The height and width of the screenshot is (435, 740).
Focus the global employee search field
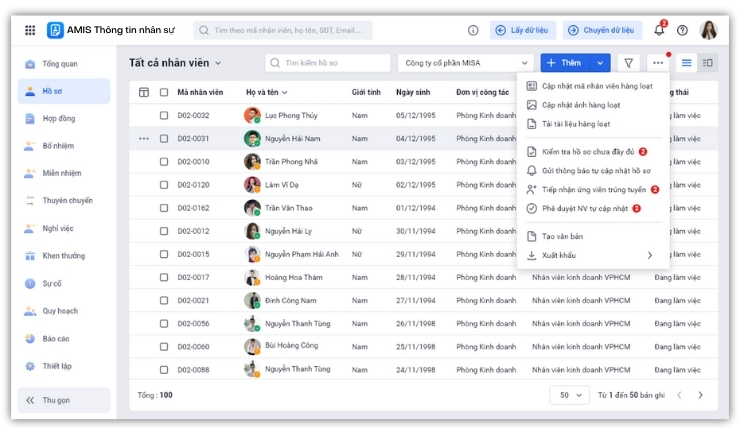pyautogui.click(x=283, y=30)
